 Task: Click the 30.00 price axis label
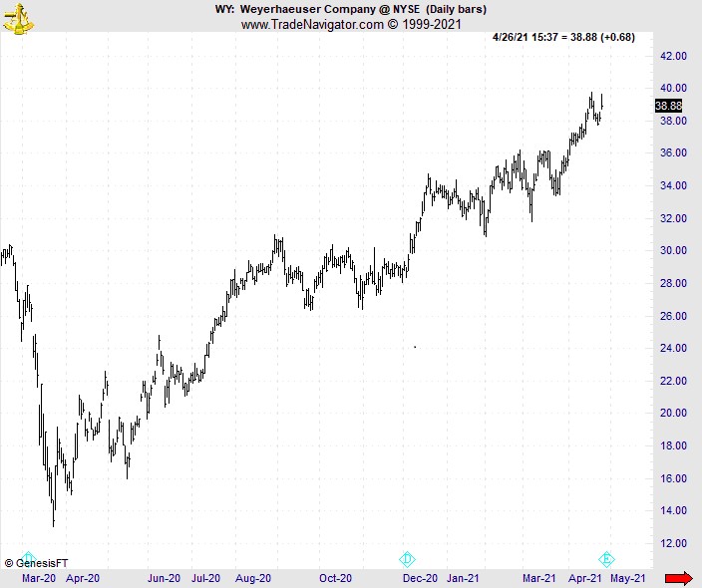click(x=673, y=250)
